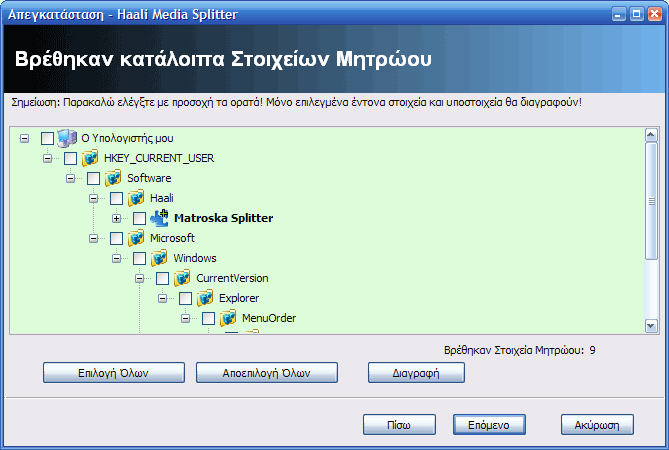Screen dimensions: 669x450
Task: Select the Explorer tree label
Action: point(239,298)
